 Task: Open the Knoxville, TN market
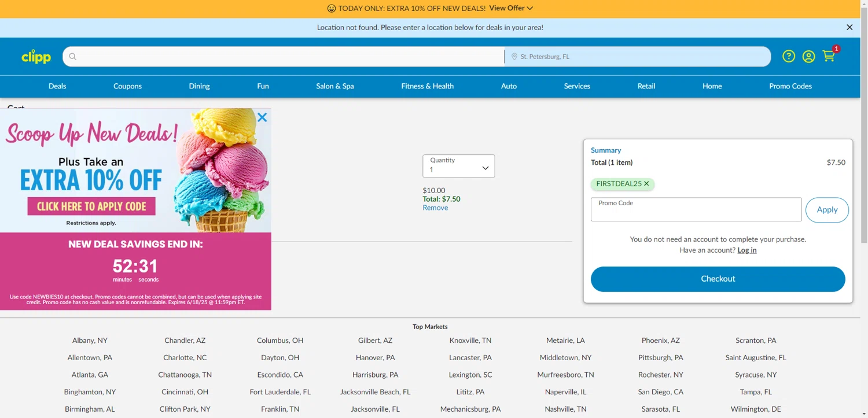click(470, 341)
